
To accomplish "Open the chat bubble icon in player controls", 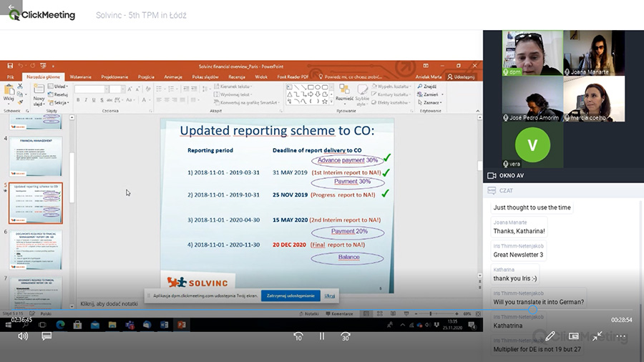I will [47, 336].
